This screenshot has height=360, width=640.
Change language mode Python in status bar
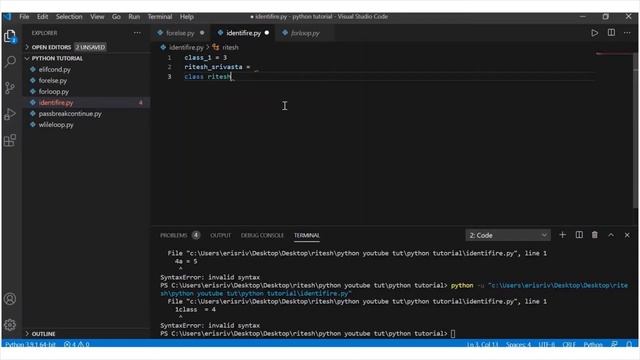pos(593,344)
